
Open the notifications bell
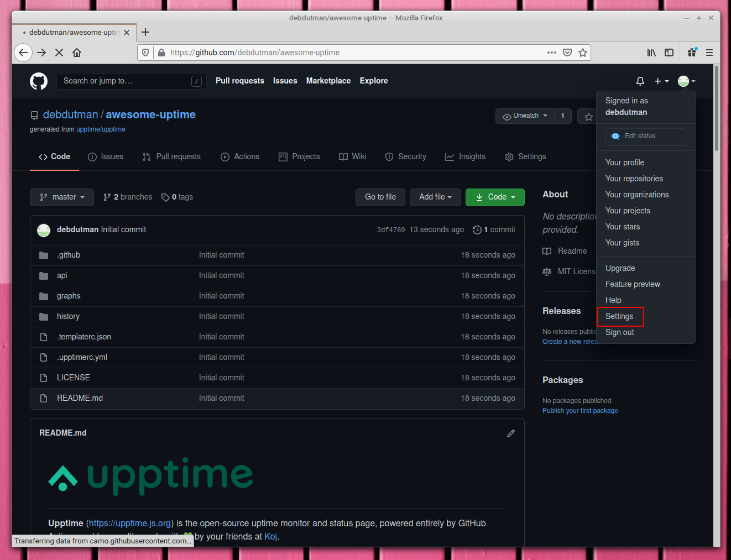pos(640,81)
